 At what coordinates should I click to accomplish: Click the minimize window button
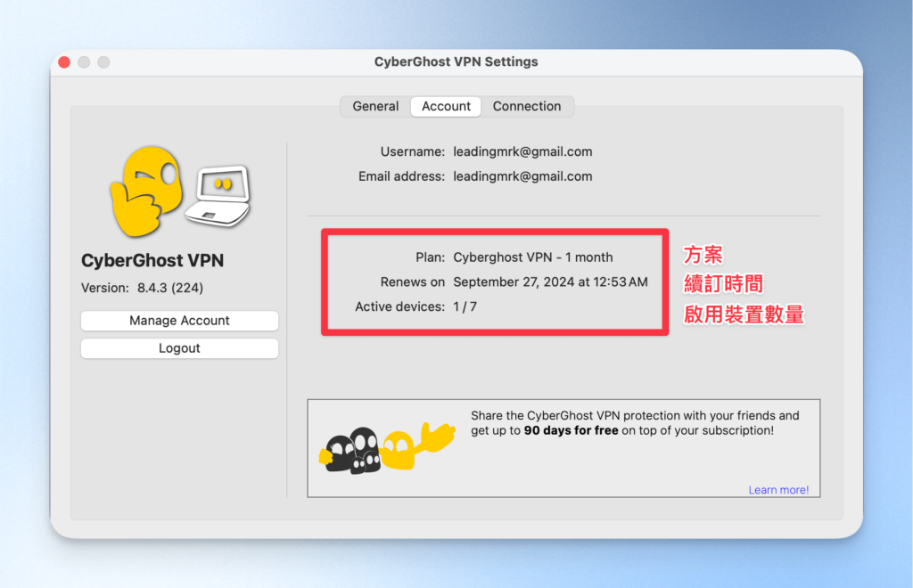point(84,62)
